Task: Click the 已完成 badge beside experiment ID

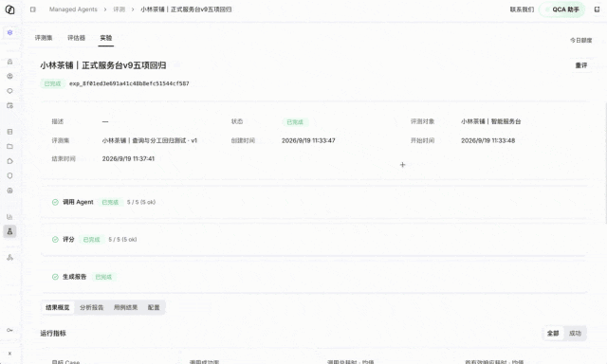Action: (x=53, y=83)
